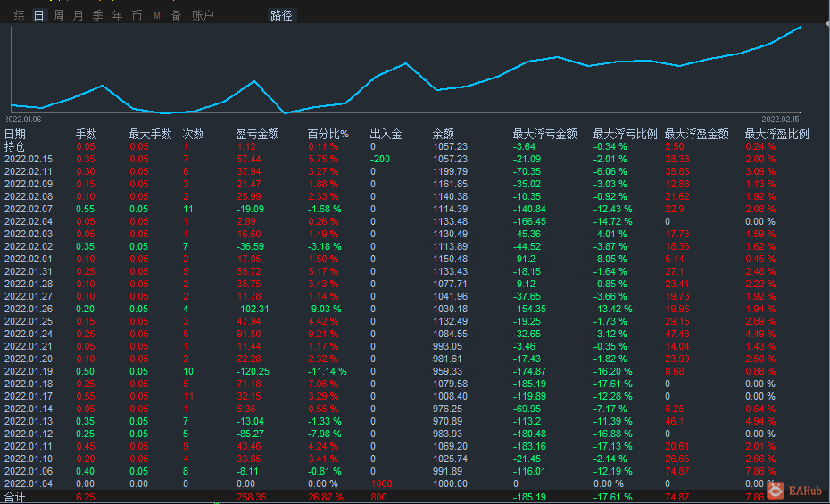Viewport: 830px width, 504px height.
Task: Switch to the 综 summary tab
Action: pyautogui.click(x=19, y=15)
